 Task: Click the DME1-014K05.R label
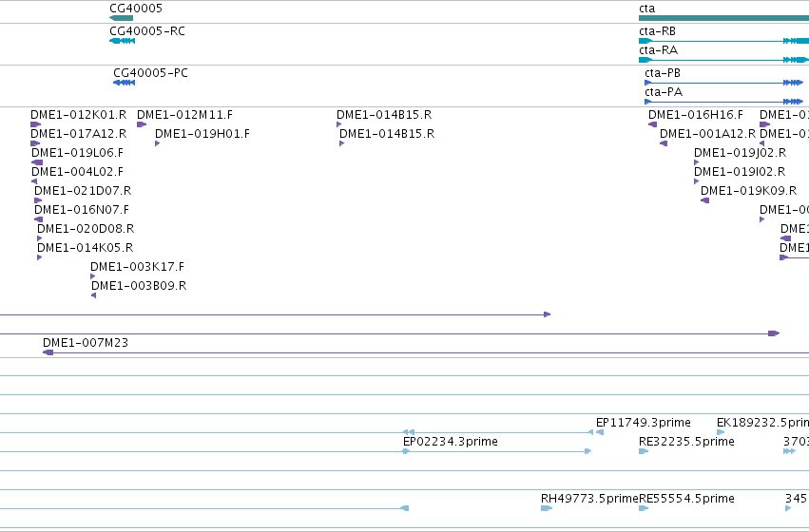pyautogui.click(x=86, y=247)
